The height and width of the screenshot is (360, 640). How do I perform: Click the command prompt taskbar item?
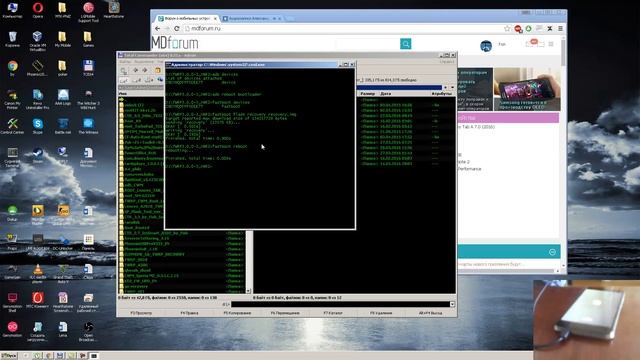click(94, 356)
